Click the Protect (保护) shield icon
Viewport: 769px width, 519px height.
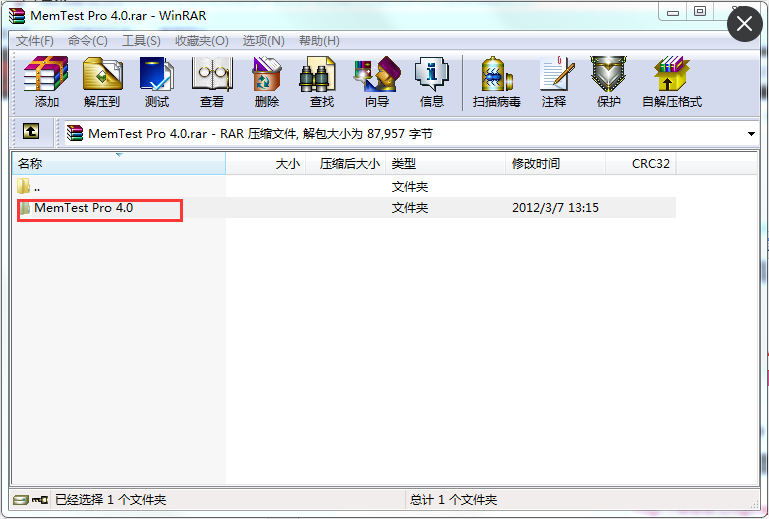click(x=609, y=82)
